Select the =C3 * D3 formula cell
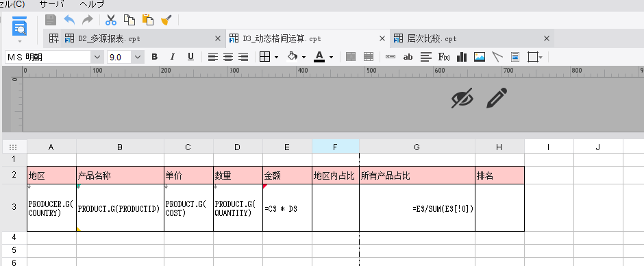Screen dimensions: 644x266 click(x=287, y=208)
